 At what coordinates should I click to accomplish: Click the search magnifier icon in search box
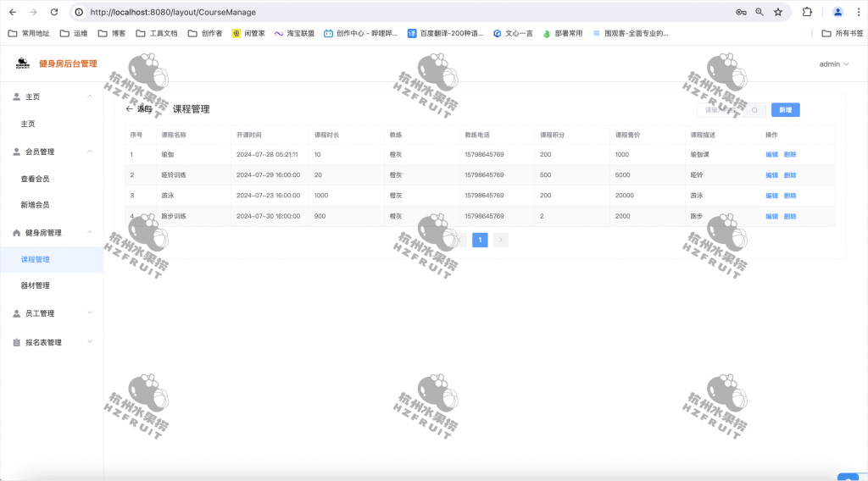pos(754,110)
